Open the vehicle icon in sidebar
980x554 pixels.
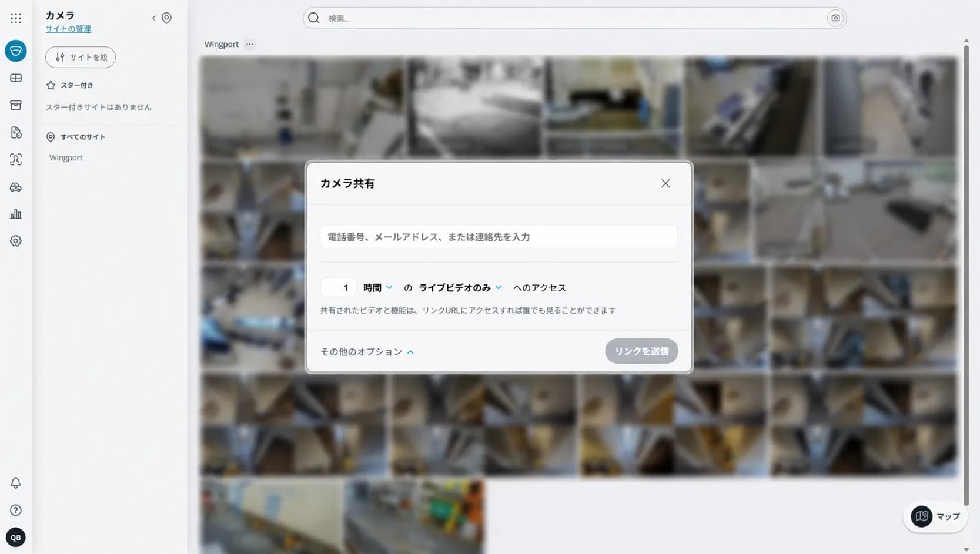[x=16, y=187]
